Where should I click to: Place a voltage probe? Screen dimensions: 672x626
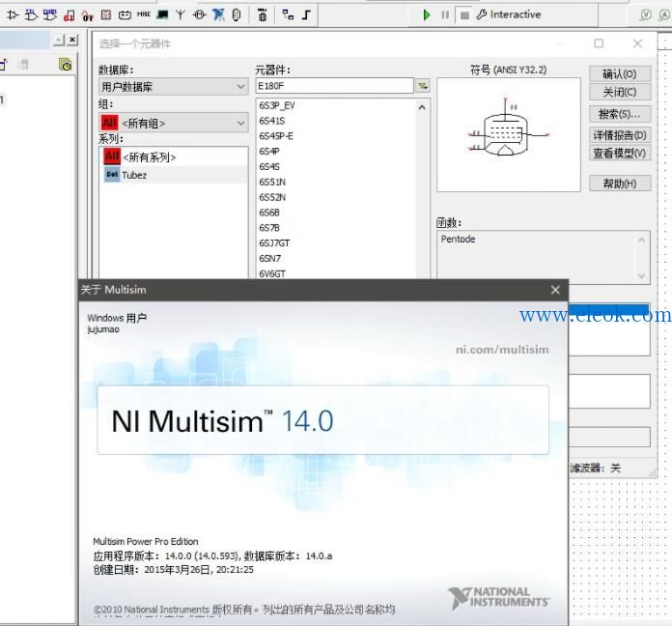click(645, 15)
